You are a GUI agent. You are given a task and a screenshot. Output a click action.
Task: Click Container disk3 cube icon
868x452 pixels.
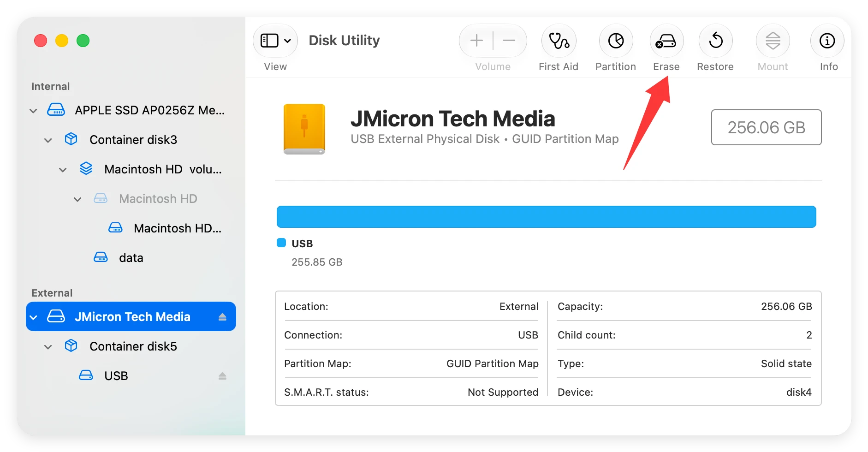coord(71,139)
